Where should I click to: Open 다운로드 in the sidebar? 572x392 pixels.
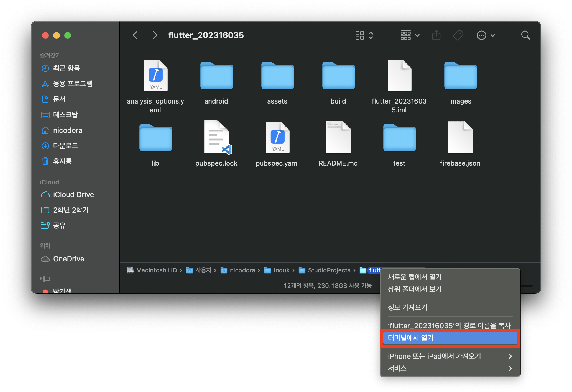pyautogui.click(x=65, y=146)
